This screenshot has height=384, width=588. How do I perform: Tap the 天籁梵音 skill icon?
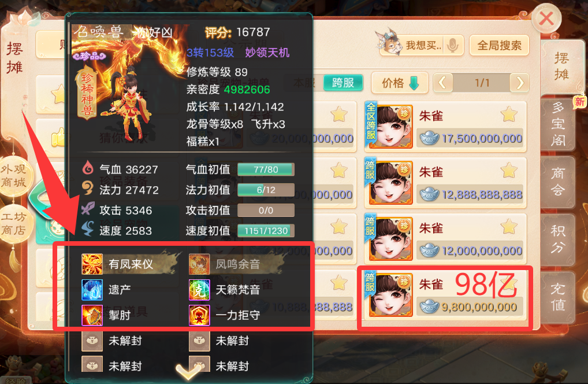199,290
